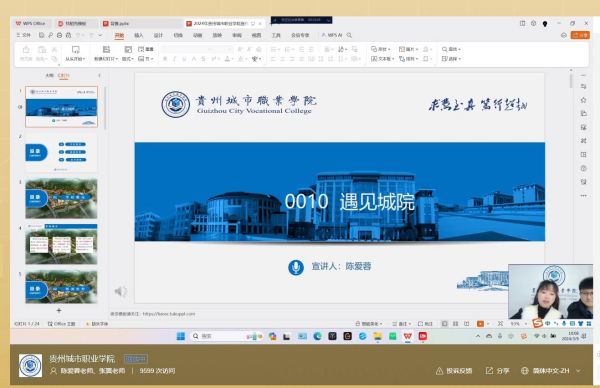The height and width of the screenshot is (388, 600).
Task: Open the shapes dropdown in the ribbon
Action: click(x=381, y=49)
